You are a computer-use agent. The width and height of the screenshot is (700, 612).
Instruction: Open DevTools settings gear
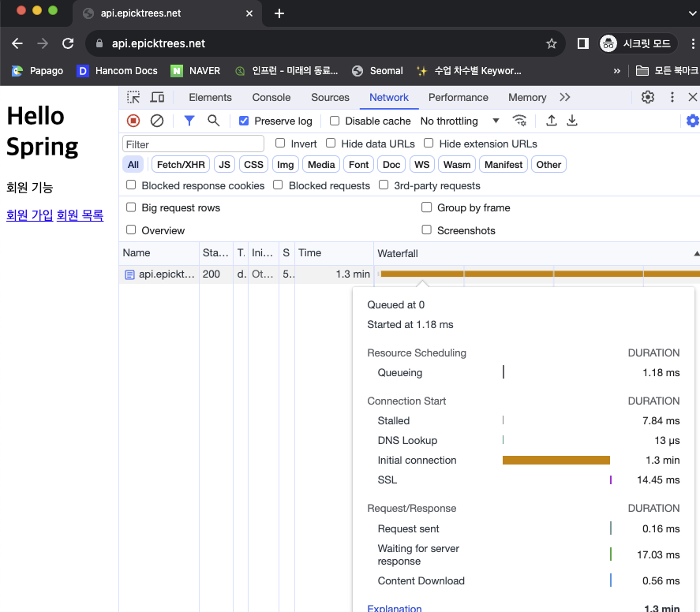(x=648, y=97)
